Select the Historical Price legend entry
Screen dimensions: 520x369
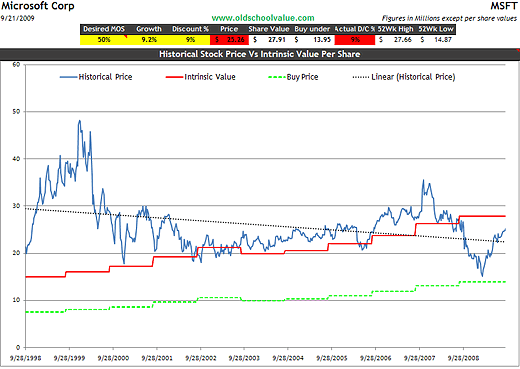[x=96, y=77]
